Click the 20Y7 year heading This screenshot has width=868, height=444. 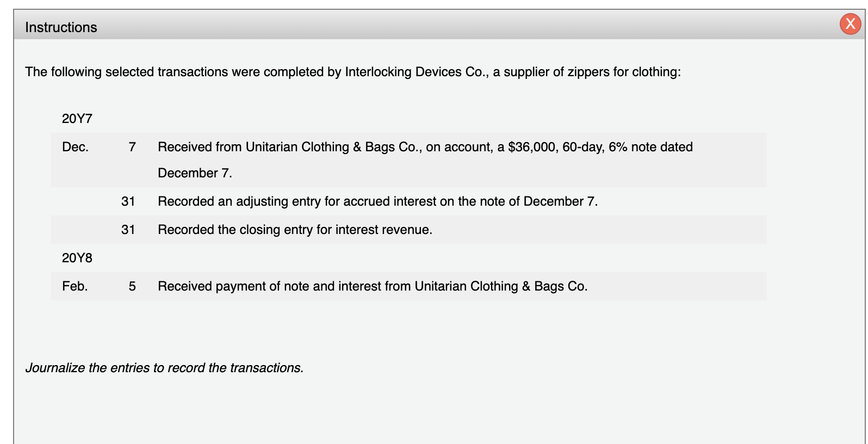[77, 118]
